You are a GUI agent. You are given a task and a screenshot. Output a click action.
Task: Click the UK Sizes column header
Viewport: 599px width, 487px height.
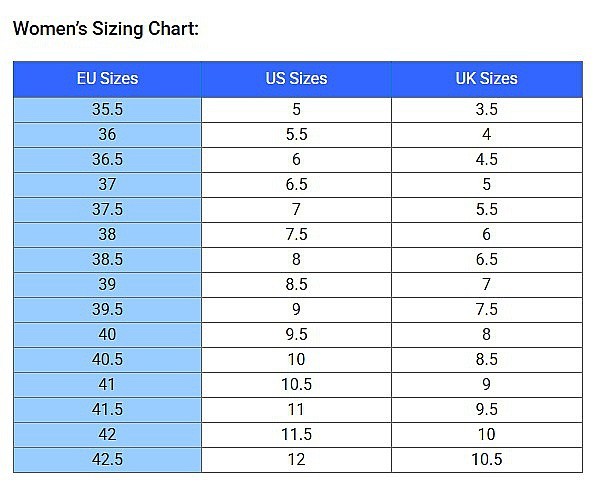(x=487, y=79)
